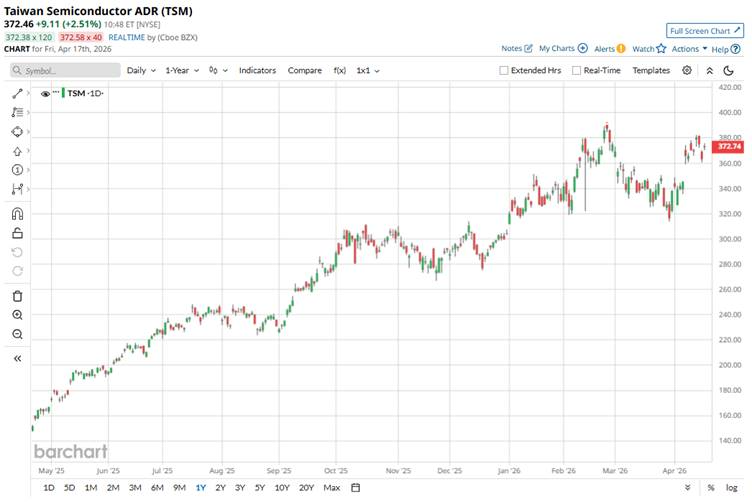
Task: Zoom out using the magnifier minus icon
Action: click(x=17, y=334)
